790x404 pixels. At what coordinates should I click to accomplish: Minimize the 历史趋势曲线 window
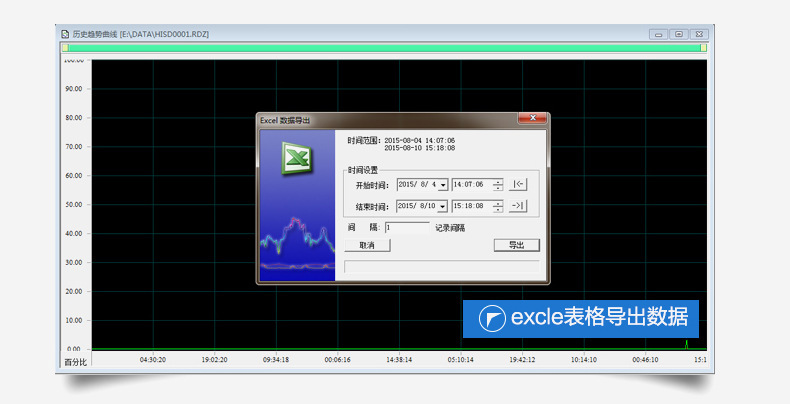pos(659,34)
